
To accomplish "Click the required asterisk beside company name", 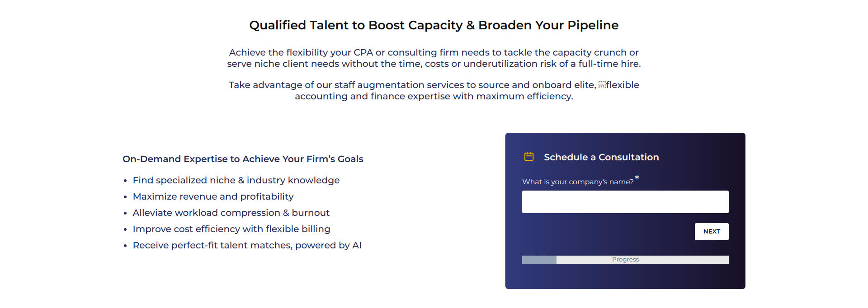I will [637, 178].
